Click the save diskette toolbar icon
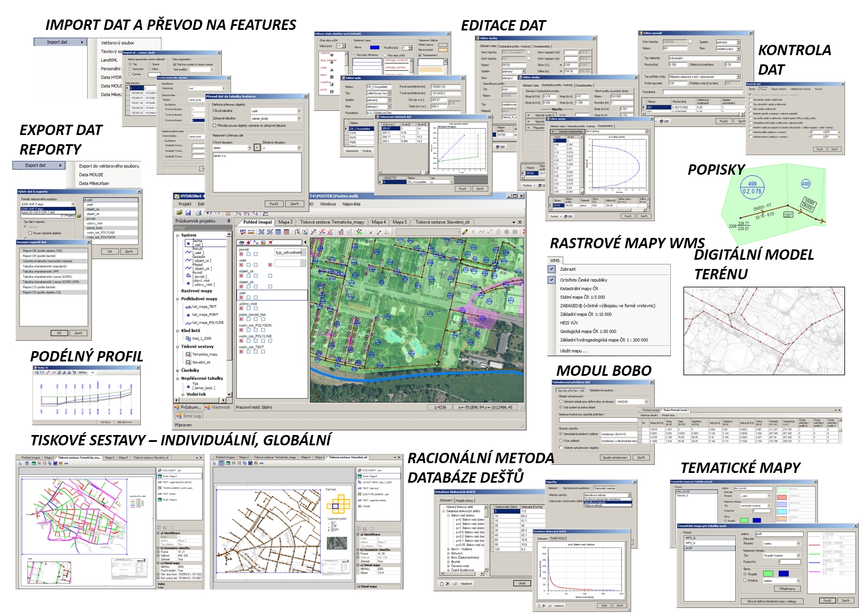 (189, 213)
